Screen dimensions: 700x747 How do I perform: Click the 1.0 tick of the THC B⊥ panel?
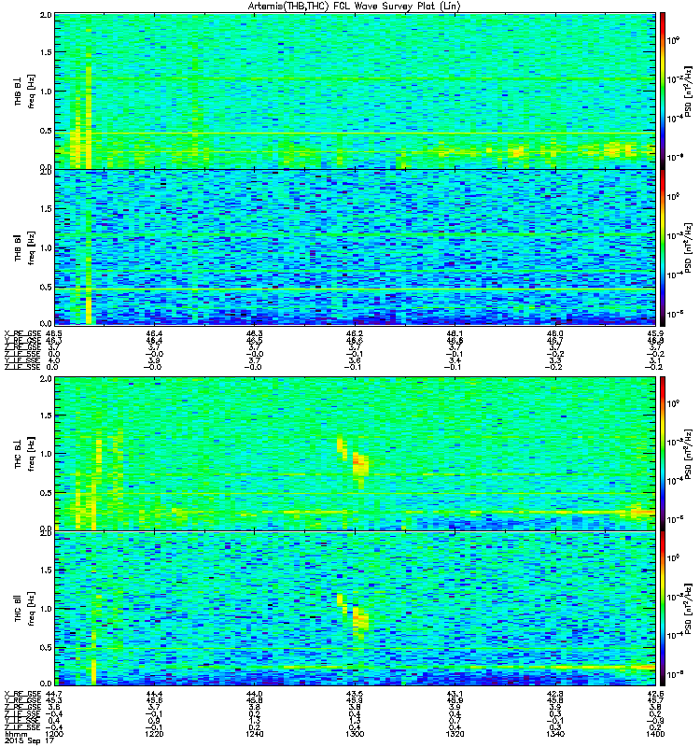pos(46,454)
